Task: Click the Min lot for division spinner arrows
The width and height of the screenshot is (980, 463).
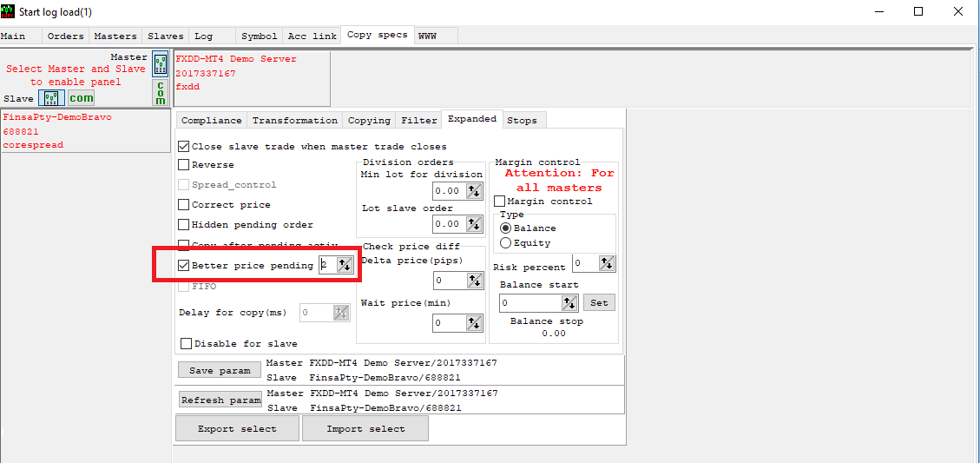Action: click(474, 191)
